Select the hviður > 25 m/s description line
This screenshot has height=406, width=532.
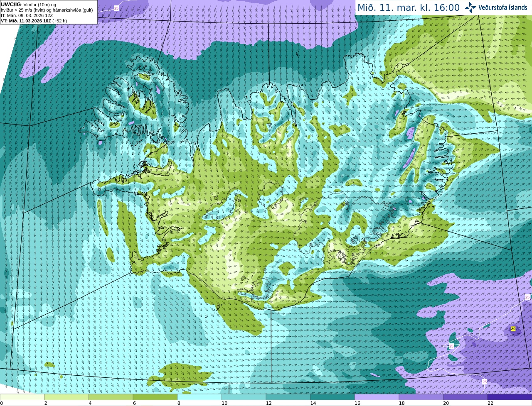point(47,10)
